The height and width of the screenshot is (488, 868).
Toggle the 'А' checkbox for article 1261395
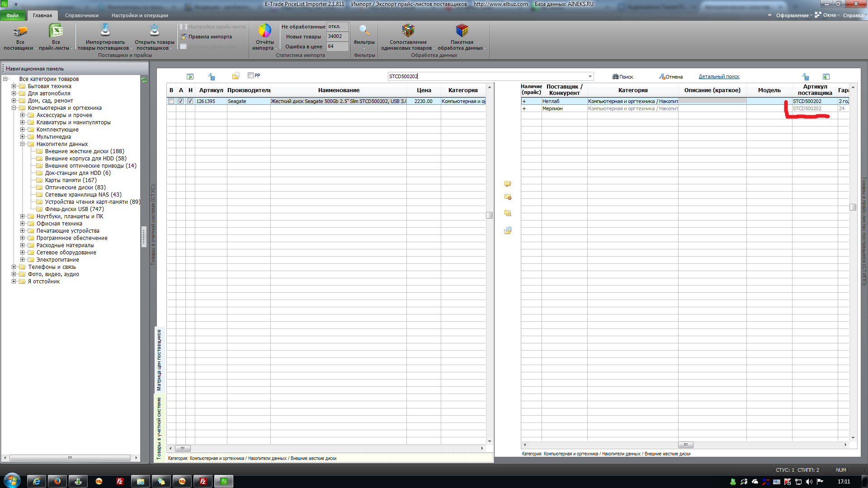tap(181, 101)
